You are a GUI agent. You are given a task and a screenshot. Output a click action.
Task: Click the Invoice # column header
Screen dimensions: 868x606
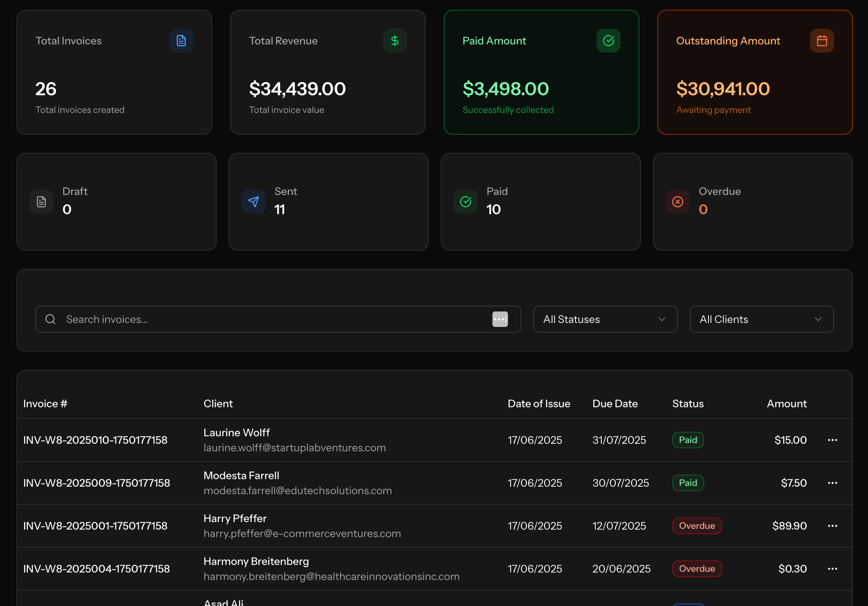coord(45,403)
